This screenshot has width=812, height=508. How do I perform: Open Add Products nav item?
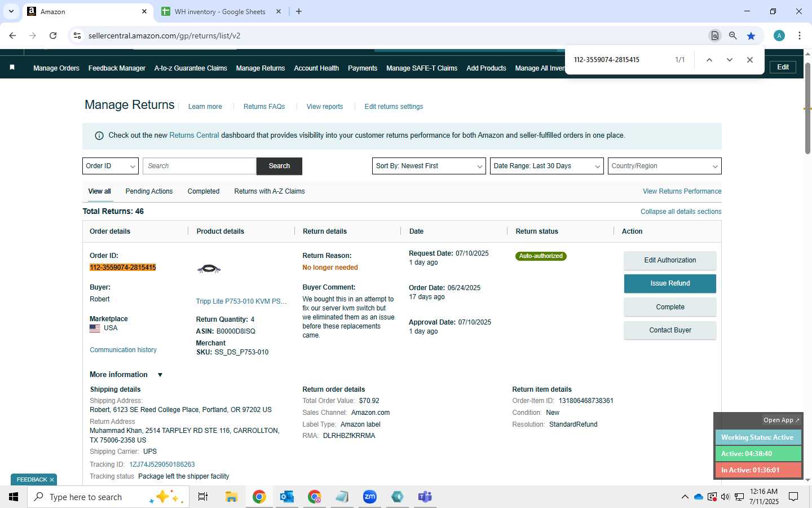click(x=486, y=68)
